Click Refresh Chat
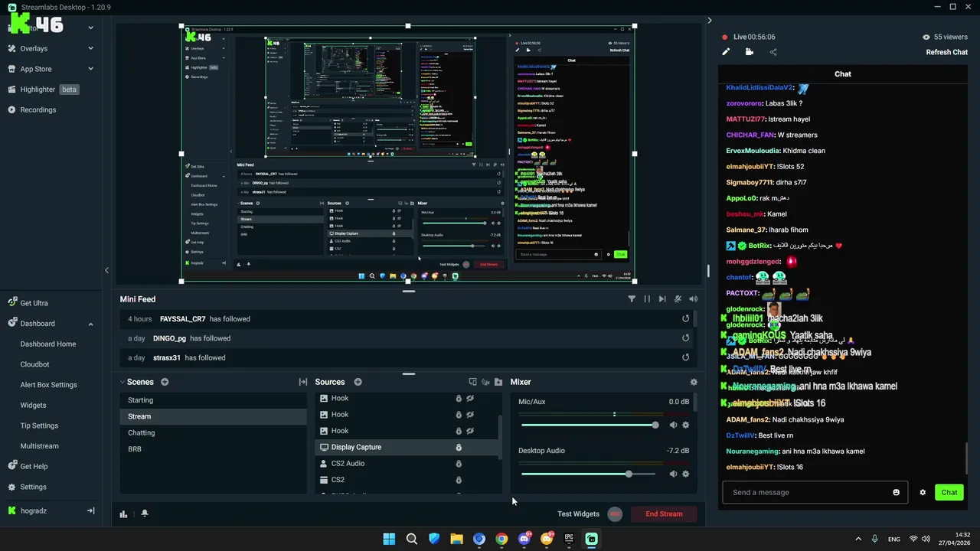This screenshot has height=551, width=980. (x=947, y=52)
